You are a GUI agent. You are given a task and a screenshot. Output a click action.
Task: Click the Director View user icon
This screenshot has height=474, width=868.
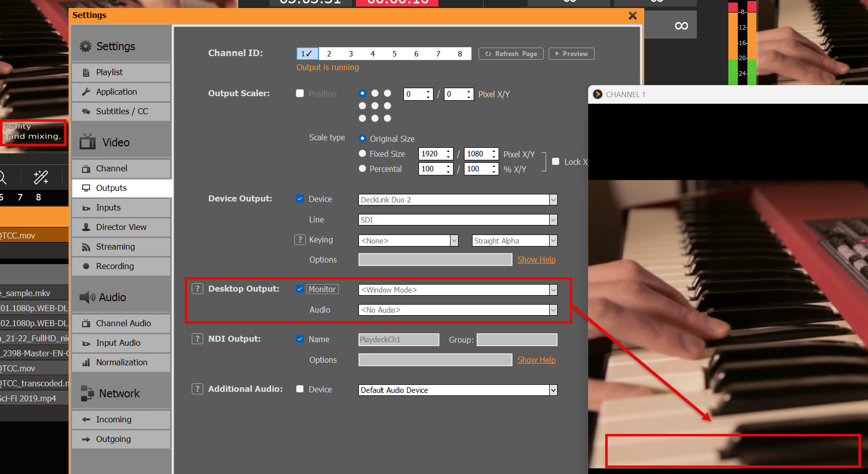pyautogui.click(x=86, y=227)
